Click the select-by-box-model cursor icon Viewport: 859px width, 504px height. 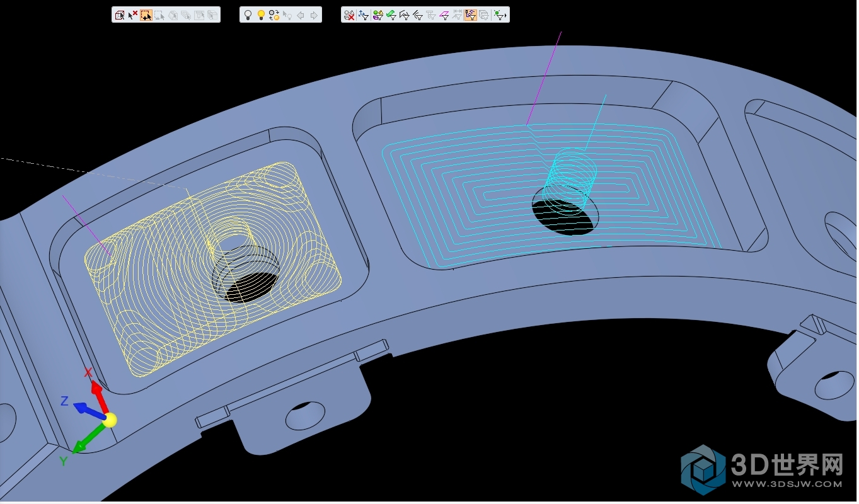(x=120, y=15)
